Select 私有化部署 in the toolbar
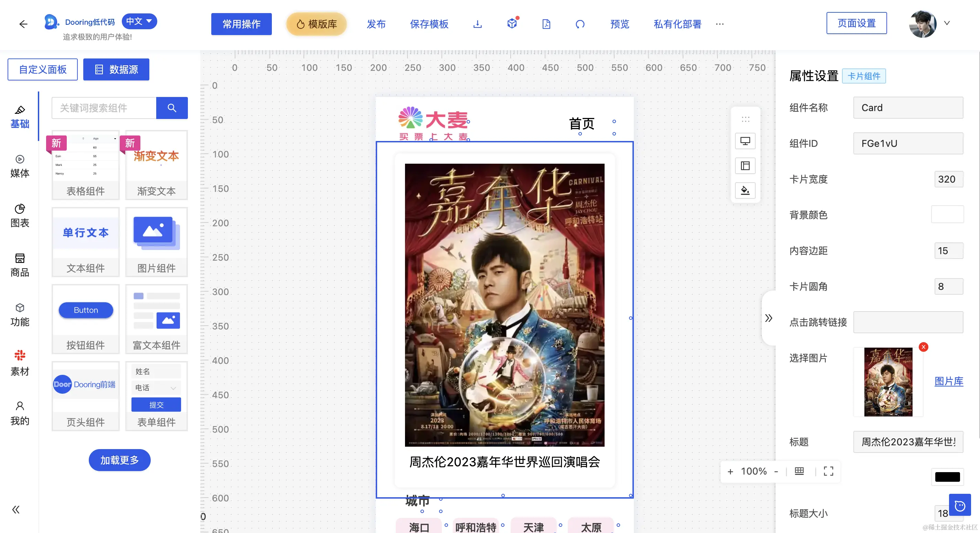The width and height of the screenshot is (980, 533). (677, 24)
